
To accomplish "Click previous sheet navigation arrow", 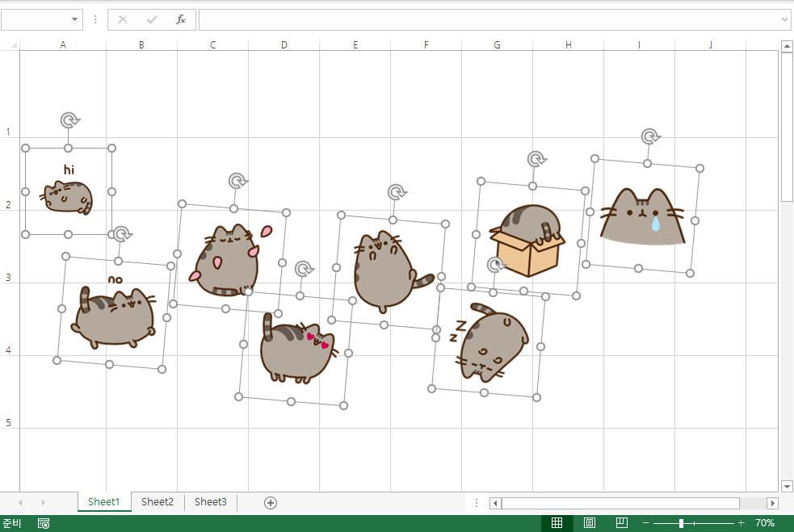I will [20, 502].
